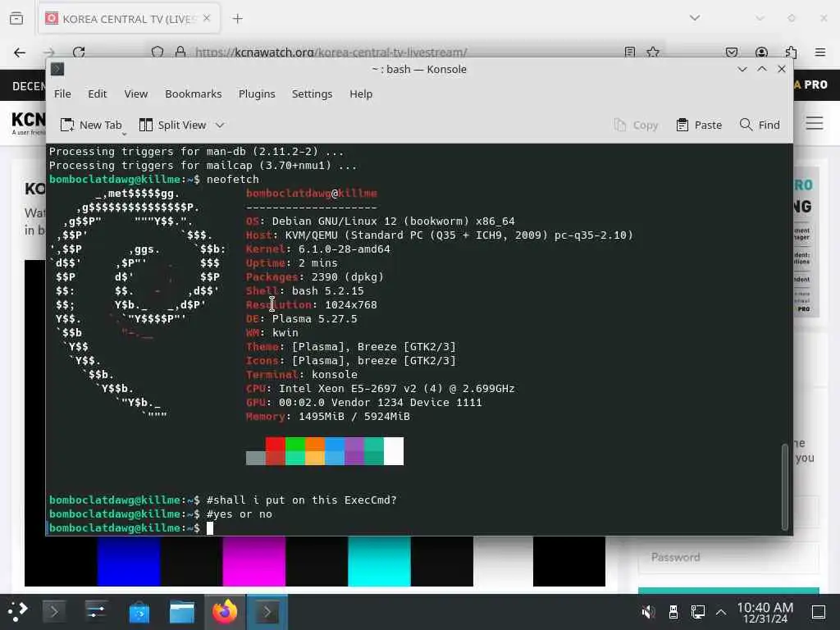The image size is (840, 630).
Task: Click Firefox icon in taskbar
Action: tap(225, 611)
